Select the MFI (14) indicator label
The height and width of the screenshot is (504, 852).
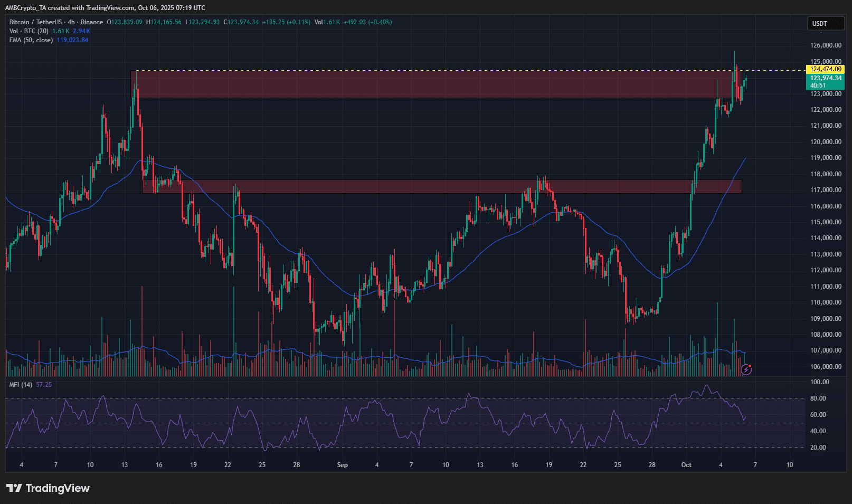click(22, 384)
